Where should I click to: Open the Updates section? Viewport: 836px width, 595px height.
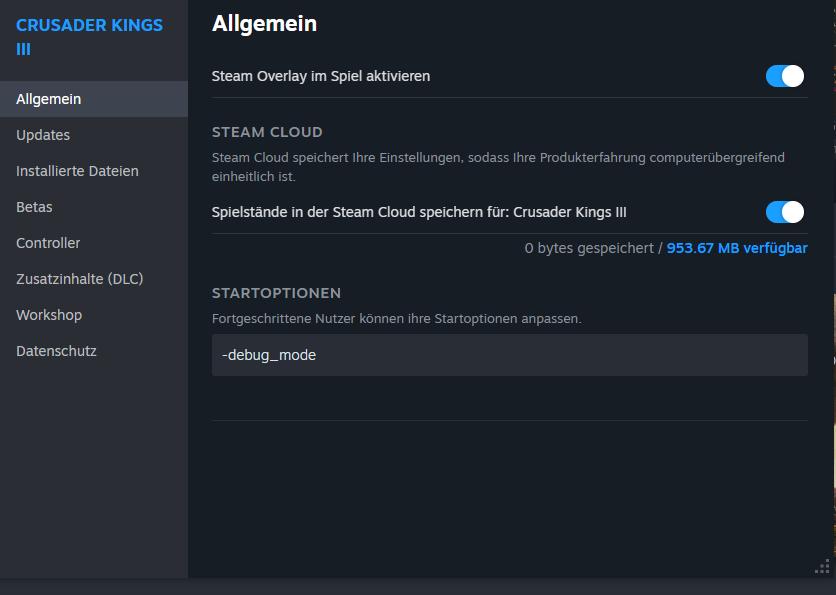tap(94, 135)
